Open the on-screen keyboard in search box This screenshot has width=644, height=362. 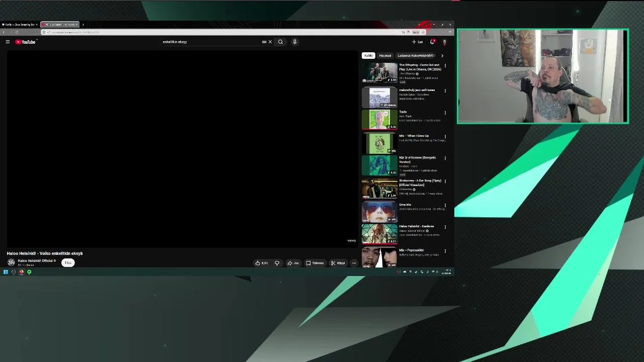pyautogui.click(x=264, y=42)
